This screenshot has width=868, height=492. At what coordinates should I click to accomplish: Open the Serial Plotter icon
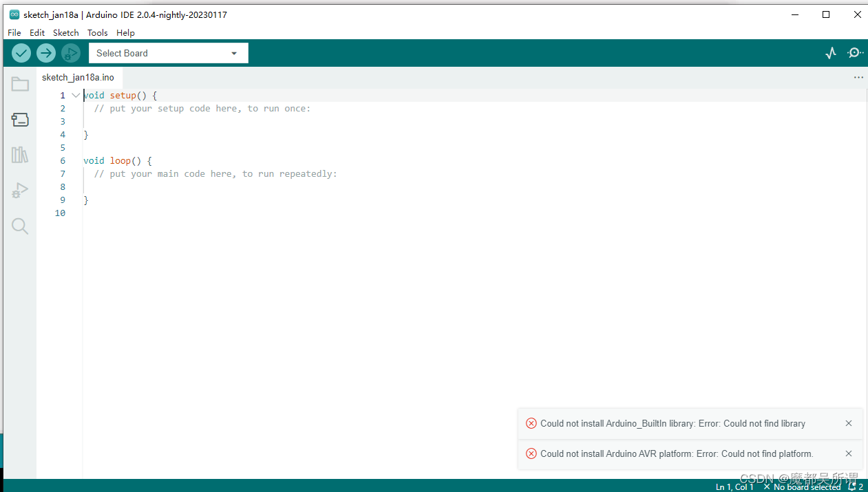click(x=831, y=52)
